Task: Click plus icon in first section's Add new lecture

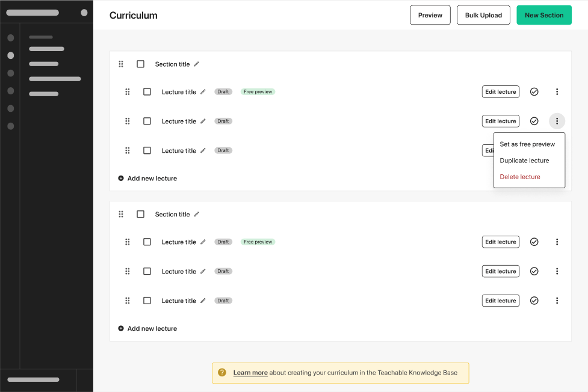Action: click(x=121, y=179)
